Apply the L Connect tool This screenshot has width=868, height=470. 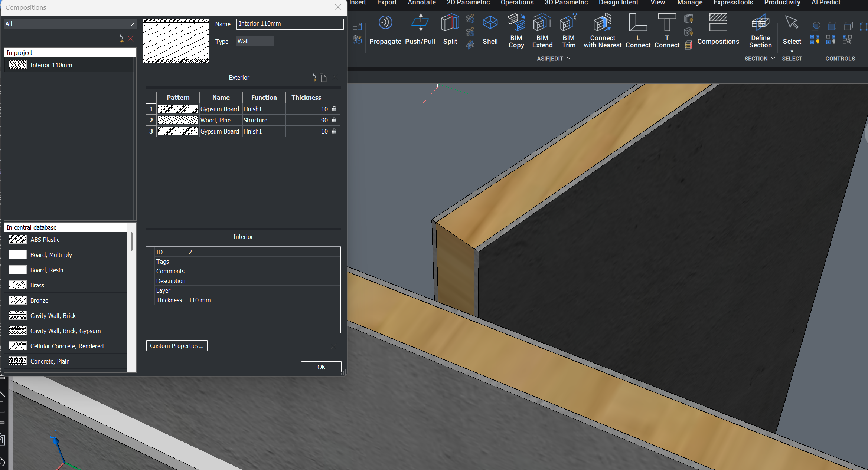coord(638,31)
